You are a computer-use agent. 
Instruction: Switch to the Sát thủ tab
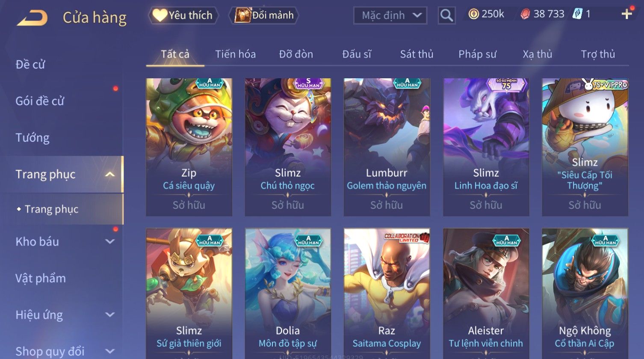pos(417,54)
